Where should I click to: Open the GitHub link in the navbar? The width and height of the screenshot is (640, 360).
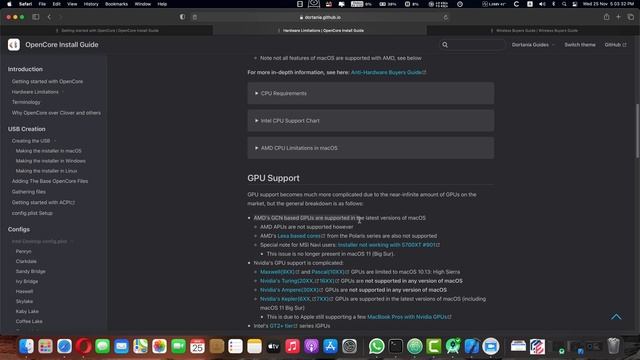click(x=615, y=45)
